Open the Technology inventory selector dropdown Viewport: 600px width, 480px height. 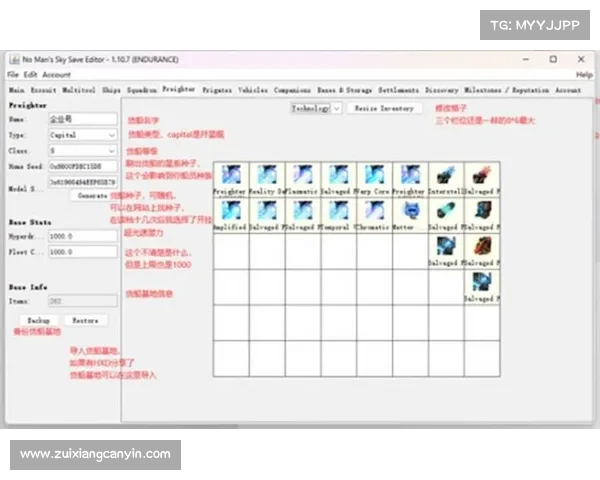coord(316,108)
